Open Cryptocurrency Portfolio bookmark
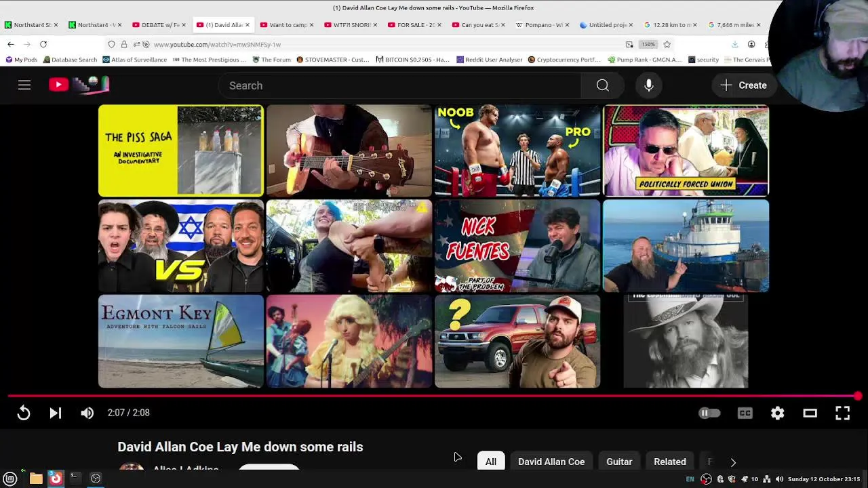This screenshot has height=488, width=868. (x=564, y=60)
